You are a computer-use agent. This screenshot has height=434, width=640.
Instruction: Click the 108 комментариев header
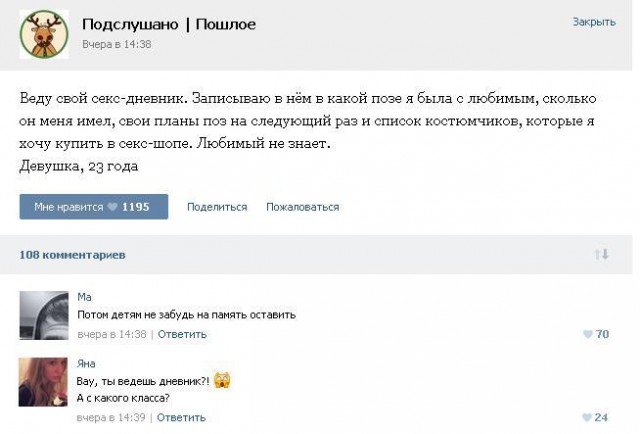(x=73, y=255)
